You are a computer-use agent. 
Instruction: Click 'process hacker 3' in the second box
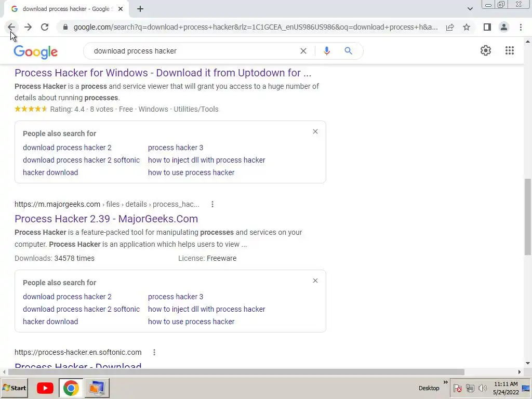176,297
